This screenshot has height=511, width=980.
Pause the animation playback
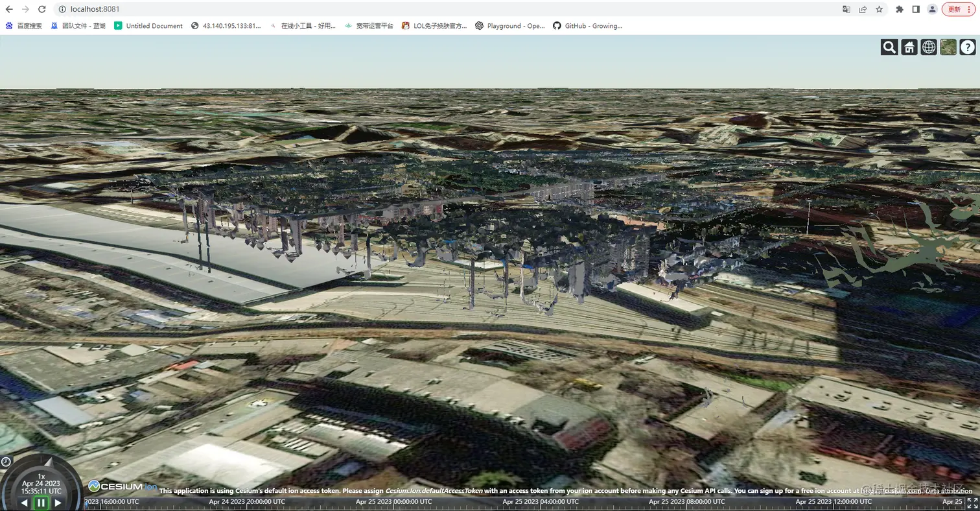(40, 502)
